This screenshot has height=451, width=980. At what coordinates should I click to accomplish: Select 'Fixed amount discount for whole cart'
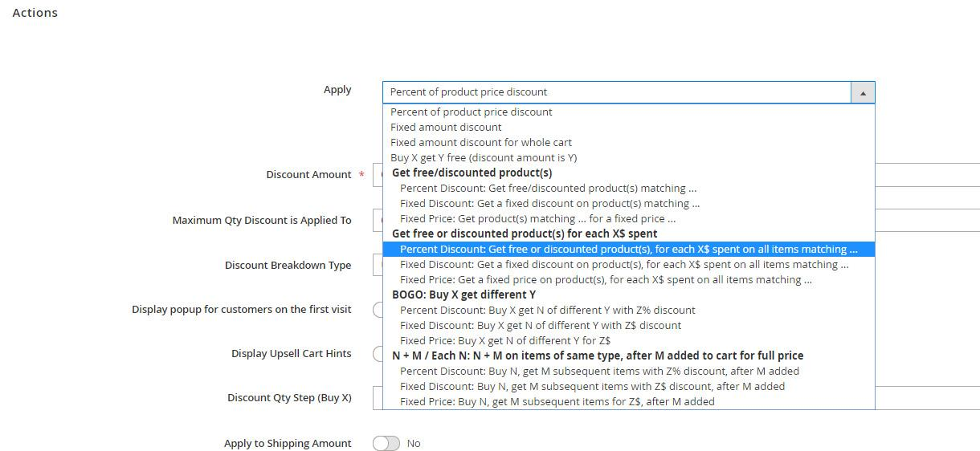(628, 142)
